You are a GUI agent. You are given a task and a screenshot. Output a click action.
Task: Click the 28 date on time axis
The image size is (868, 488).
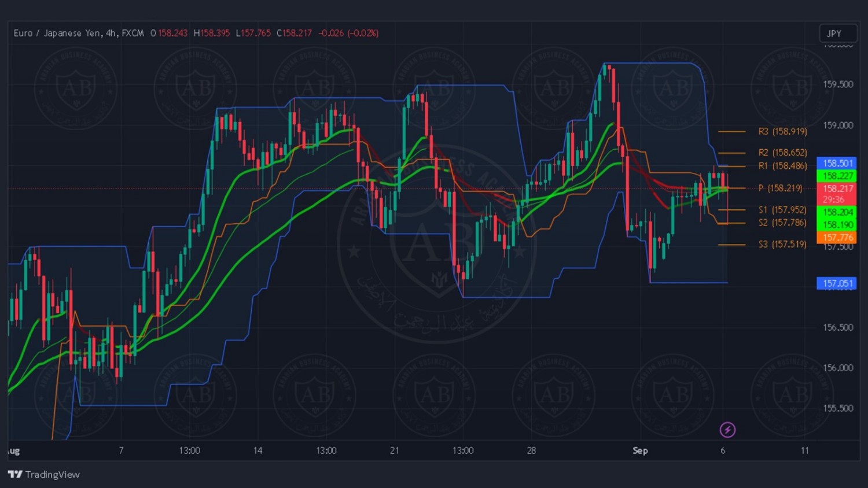531,450
